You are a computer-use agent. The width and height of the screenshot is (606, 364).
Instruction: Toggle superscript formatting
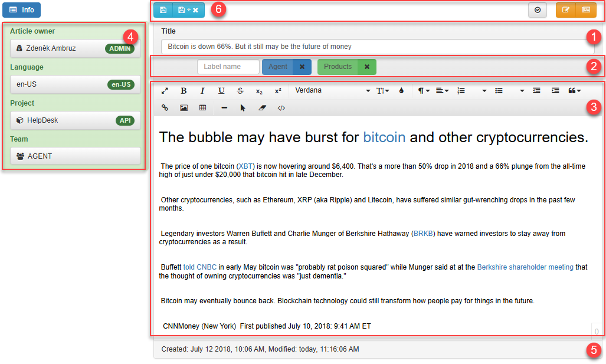coord(278,91)
